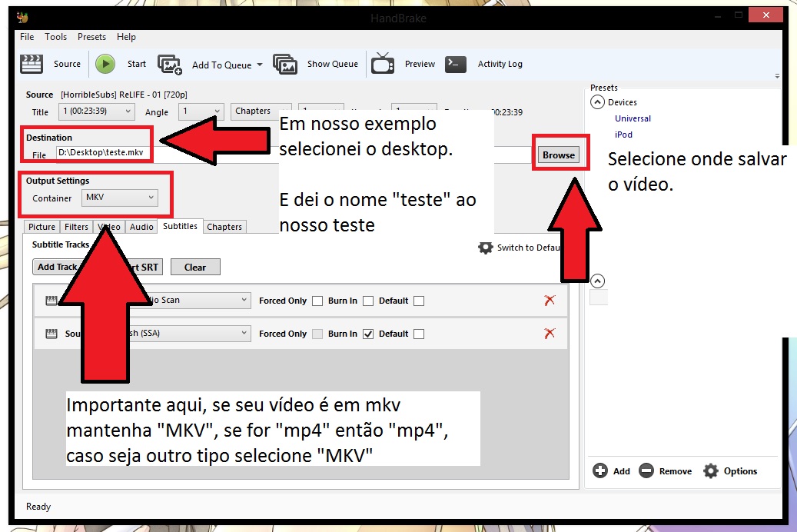
Task: Toggle Forced Only on Foreign Audio Scan track
Action: coord(317,301)
